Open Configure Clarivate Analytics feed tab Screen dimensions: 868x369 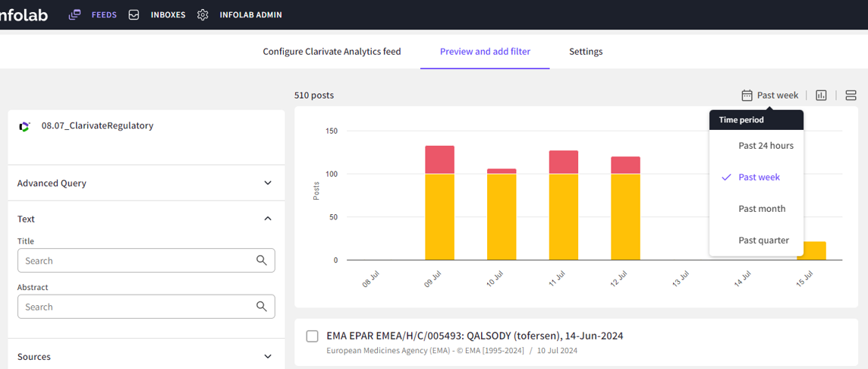tap(332, 52)
